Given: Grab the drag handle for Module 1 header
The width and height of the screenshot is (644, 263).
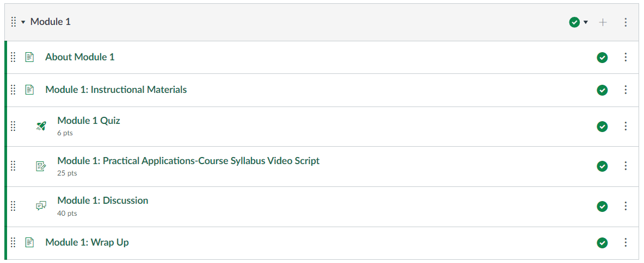Looking at the screenshot, I should click(14, 22).
